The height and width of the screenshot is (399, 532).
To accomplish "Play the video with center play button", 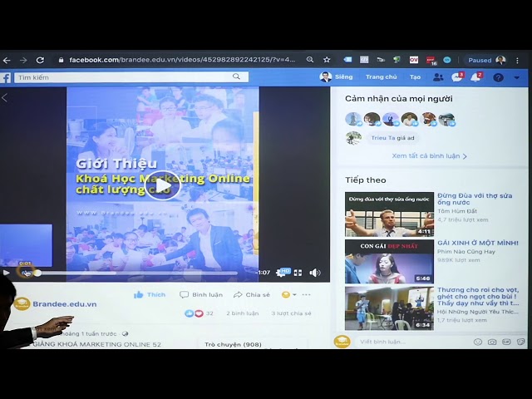I will point(163,185).
